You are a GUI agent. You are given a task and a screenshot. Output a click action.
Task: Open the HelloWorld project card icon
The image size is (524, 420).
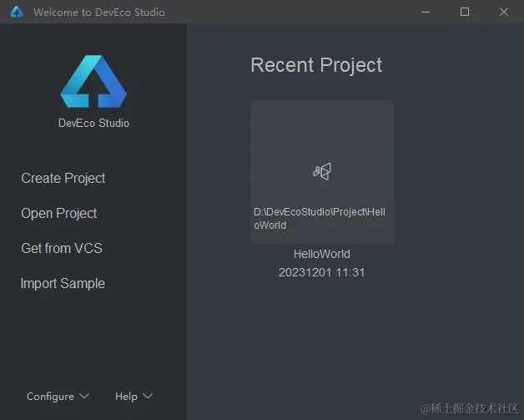[322, 171]
